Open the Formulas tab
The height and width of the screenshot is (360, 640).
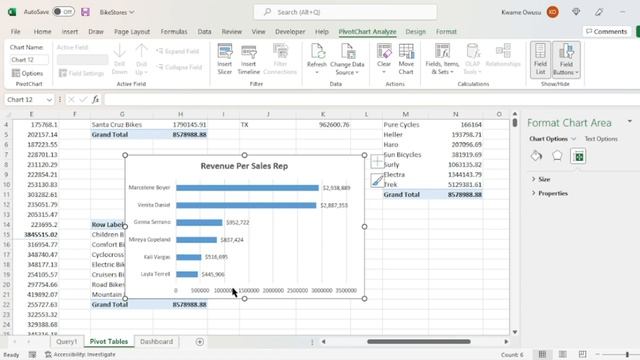click(174, 31)
